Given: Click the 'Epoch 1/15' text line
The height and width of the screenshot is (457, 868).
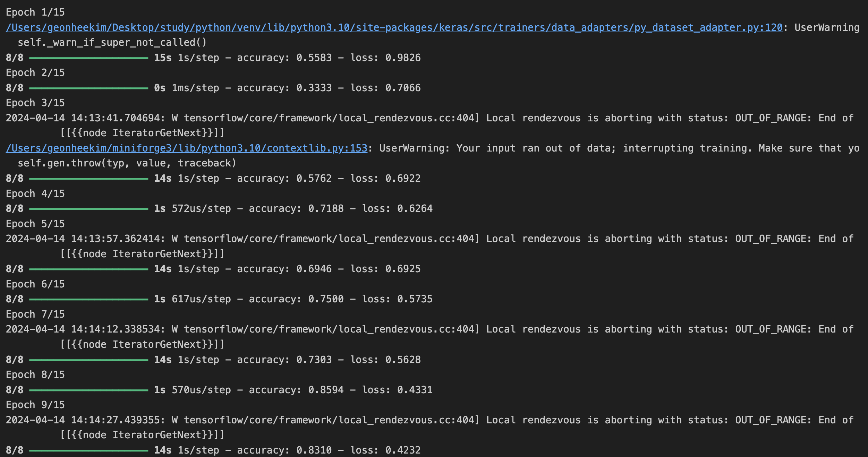Looking at the screenshot, I should tap(35, 12).
